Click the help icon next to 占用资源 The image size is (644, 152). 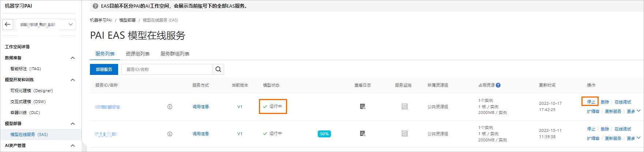(498, 85)
